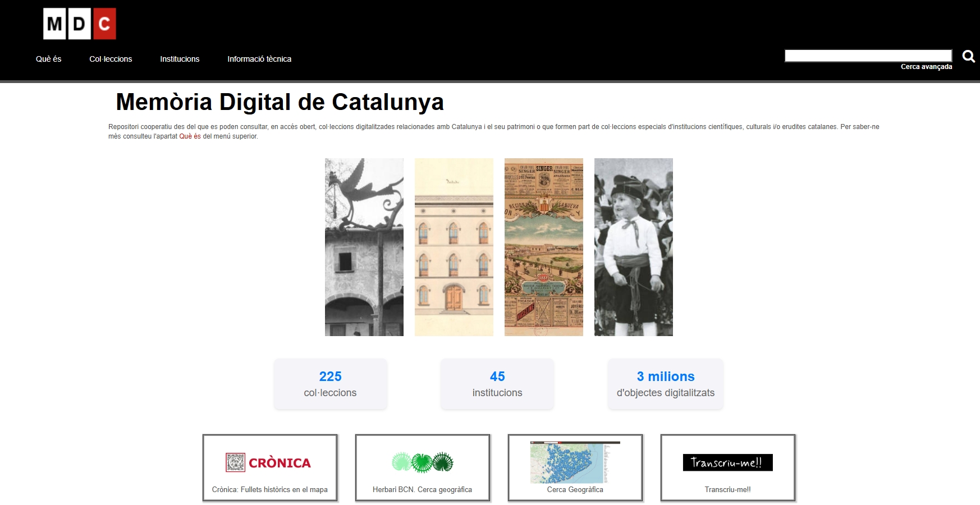The image size is (980, 505).
Task: Open the Col·leccions menu item
Action: click(x=111, y=59)
